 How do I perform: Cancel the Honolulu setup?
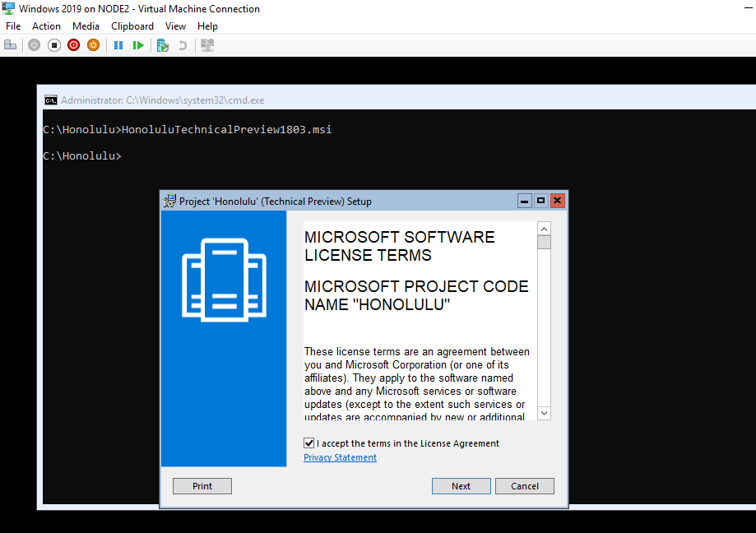click(x=525, y=486)
